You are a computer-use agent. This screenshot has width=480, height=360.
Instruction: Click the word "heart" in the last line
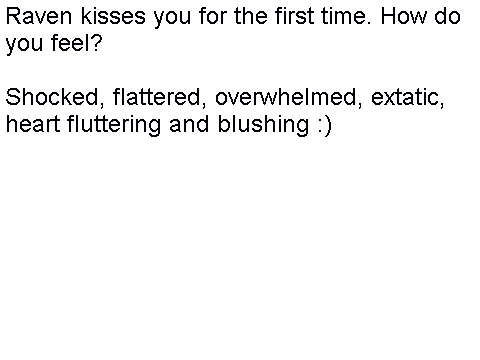pyautogui.click(x=33, y=124)
